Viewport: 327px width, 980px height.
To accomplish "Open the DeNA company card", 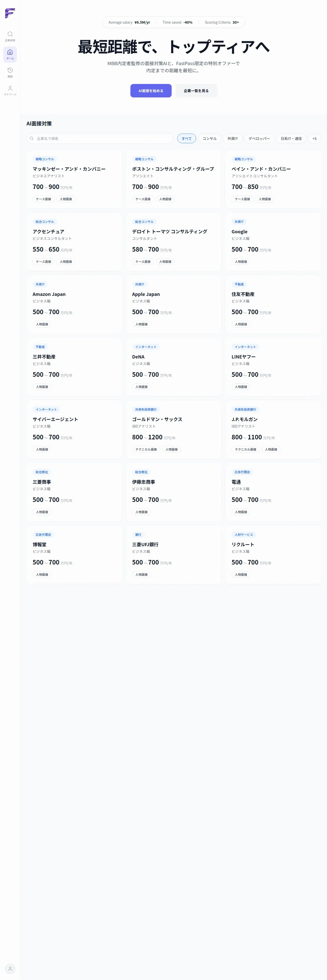I will pos(174,367).
